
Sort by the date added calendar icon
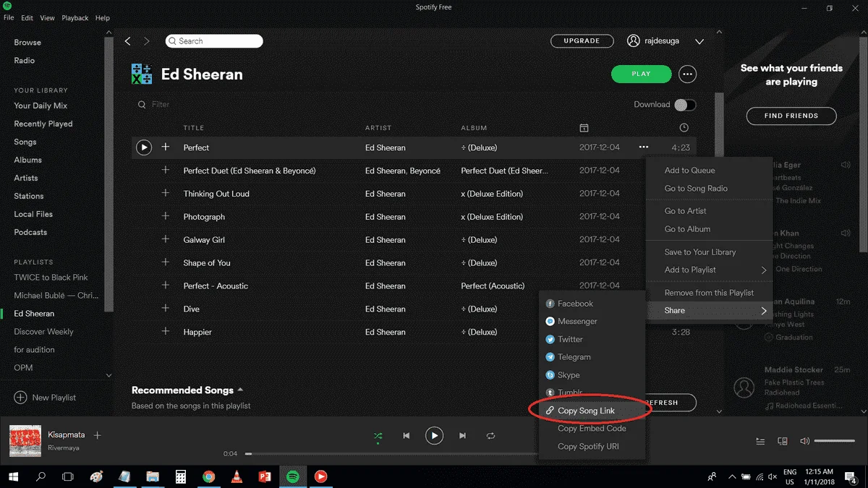coord(584,128)
